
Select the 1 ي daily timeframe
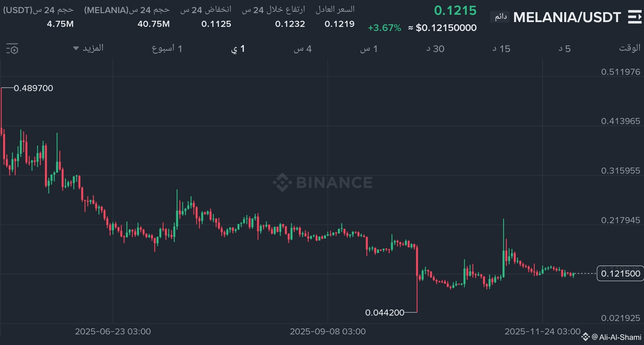[238, 49]
